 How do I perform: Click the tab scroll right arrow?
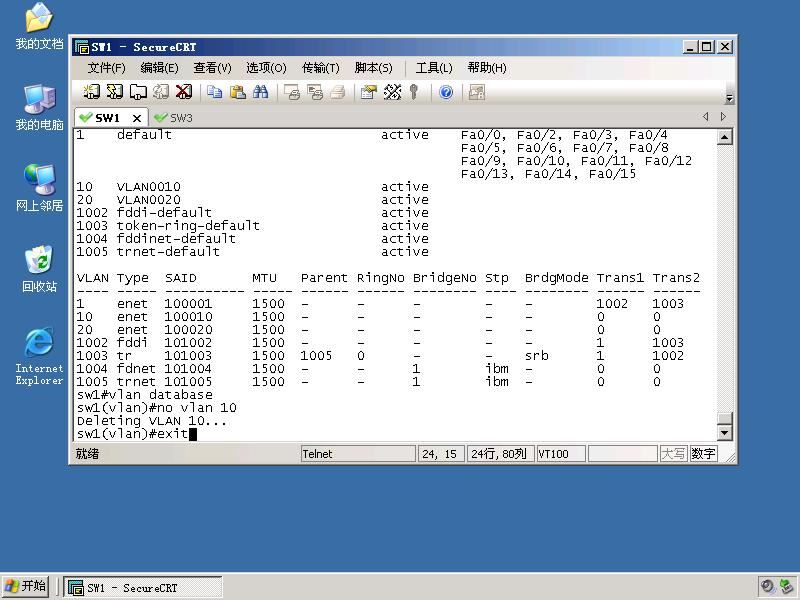(x=723, y=117)
